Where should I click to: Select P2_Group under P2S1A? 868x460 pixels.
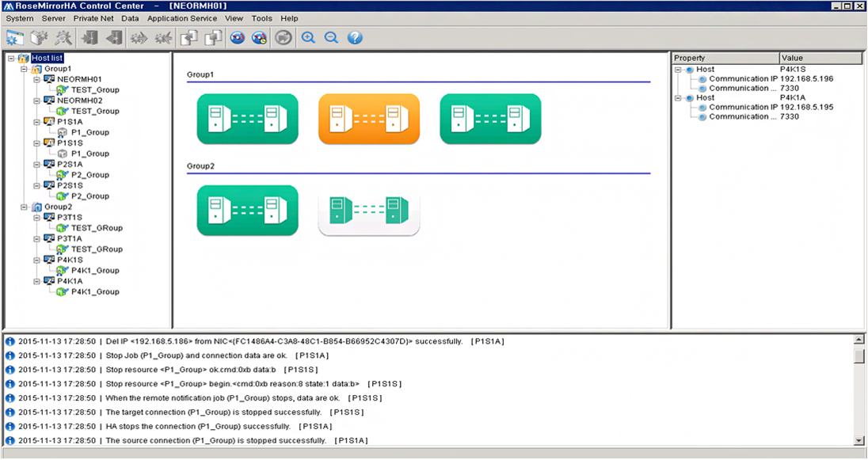90,175
